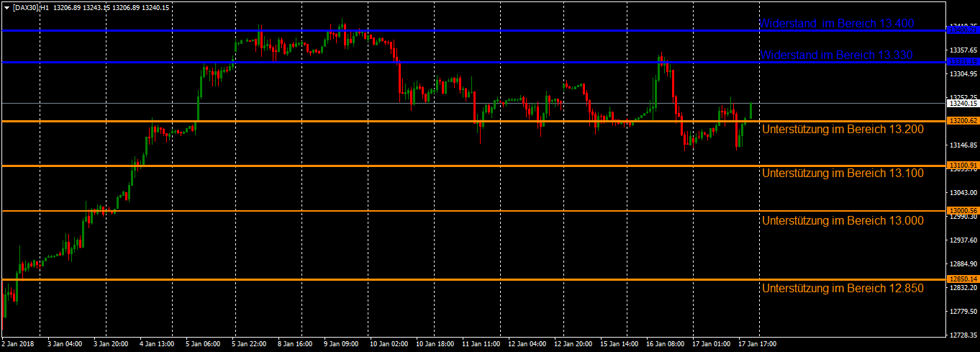Select the 'Unterstützung im Bereich 13.000' label
980x352 pixels.
click(x=843, y=220)
